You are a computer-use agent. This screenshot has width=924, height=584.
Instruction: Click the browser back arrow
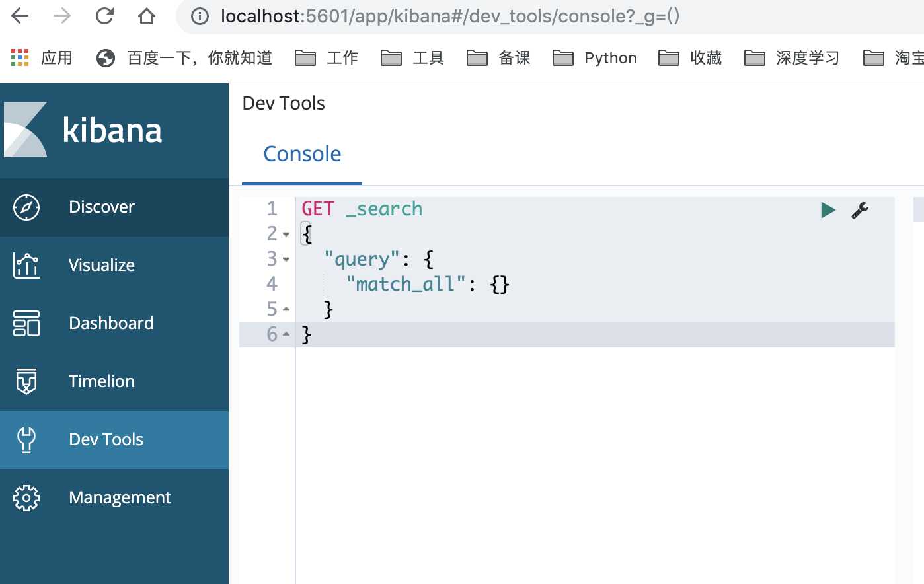click(20, 16)
